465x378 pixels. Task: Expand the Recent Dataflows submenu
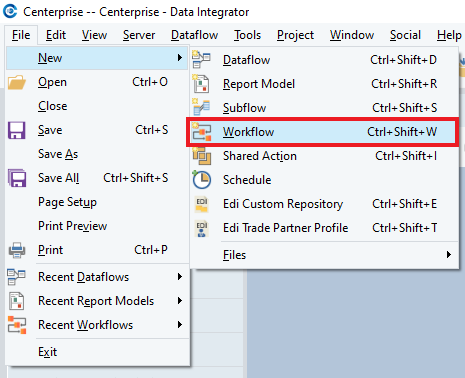(180, 277)
